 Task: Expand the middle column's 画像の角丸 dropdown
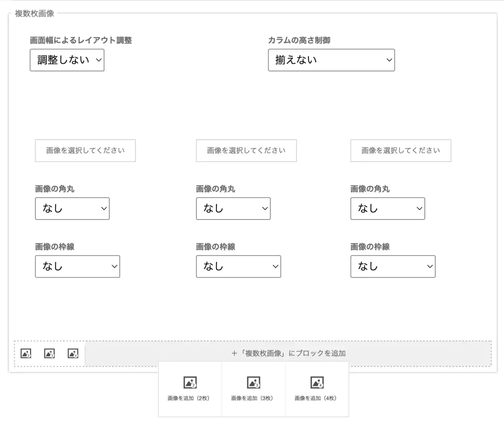coord(233,208)
